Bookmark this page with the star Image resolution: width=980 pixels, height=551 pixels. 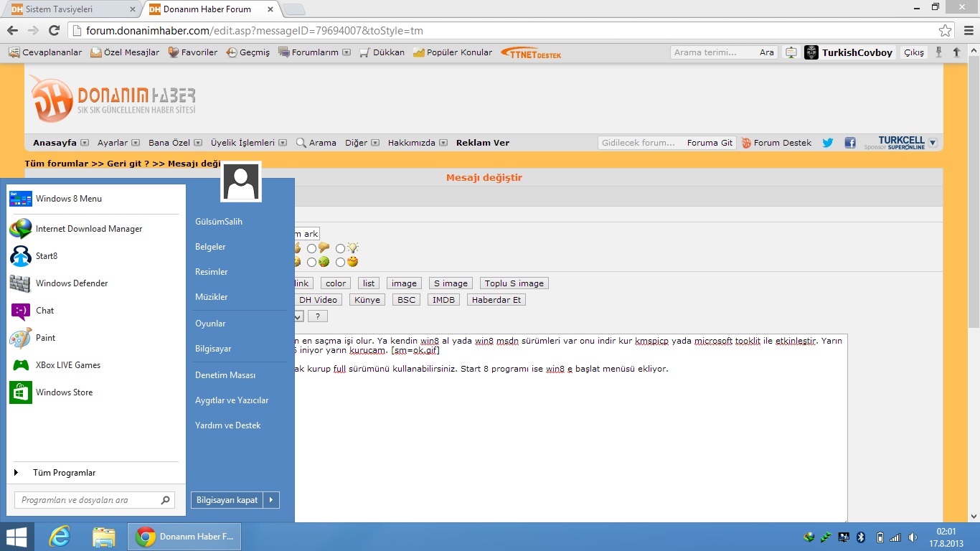click(x=945, y=31)
